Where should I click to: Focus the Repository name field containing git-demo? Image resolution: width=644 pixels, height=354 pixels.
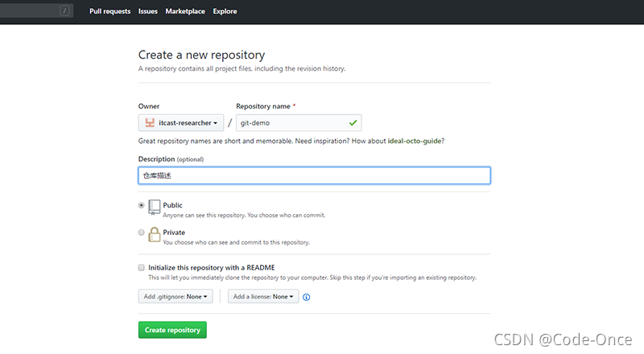[299, 123]
